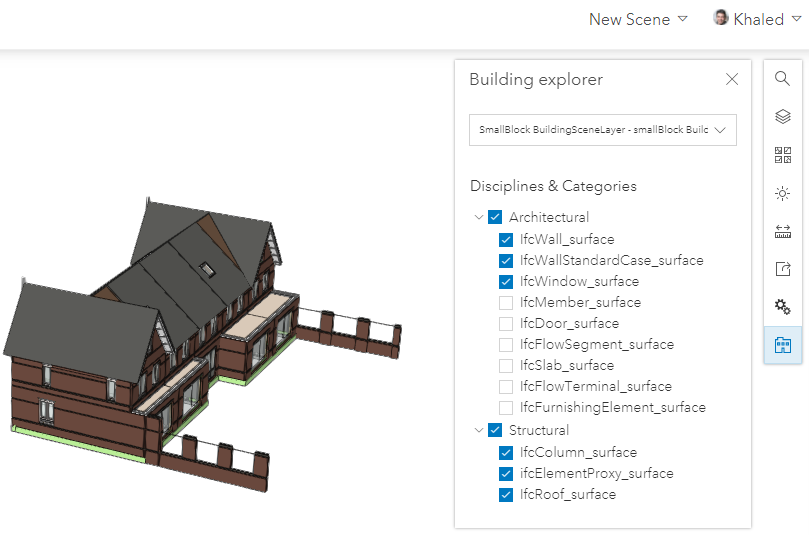Screen dimensions: 809x535
Task: Click the IfcRoof_surface label
Action: (x=568, y=494)
